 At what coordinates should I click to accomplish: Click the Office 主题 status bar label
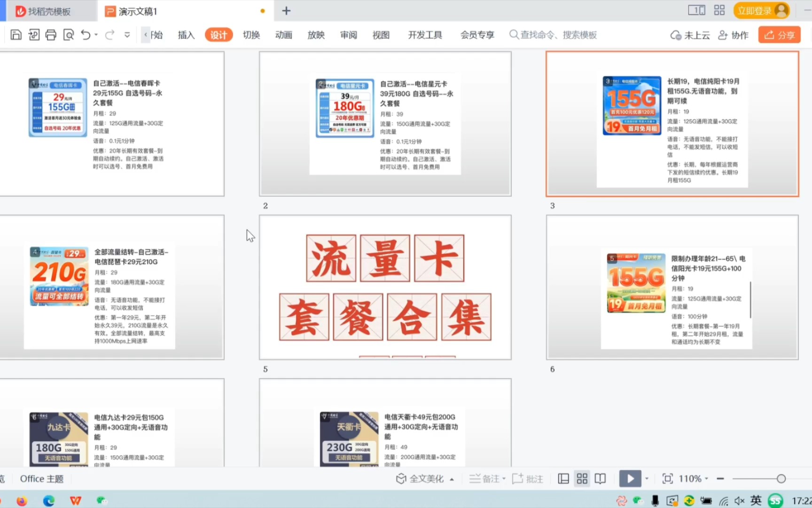tap(42, 479)
